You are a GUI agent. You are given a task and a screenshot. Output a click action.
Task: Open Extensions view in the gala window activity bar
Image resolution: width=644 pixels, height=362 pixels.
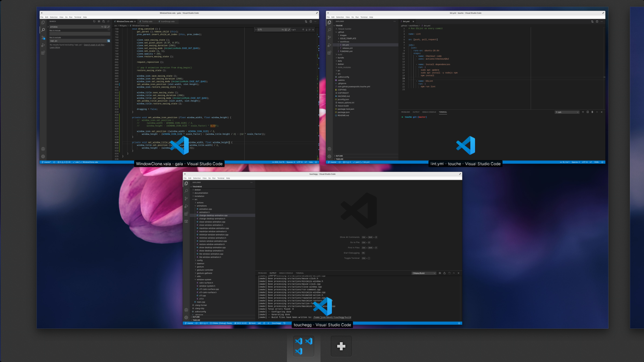[43, 53]
